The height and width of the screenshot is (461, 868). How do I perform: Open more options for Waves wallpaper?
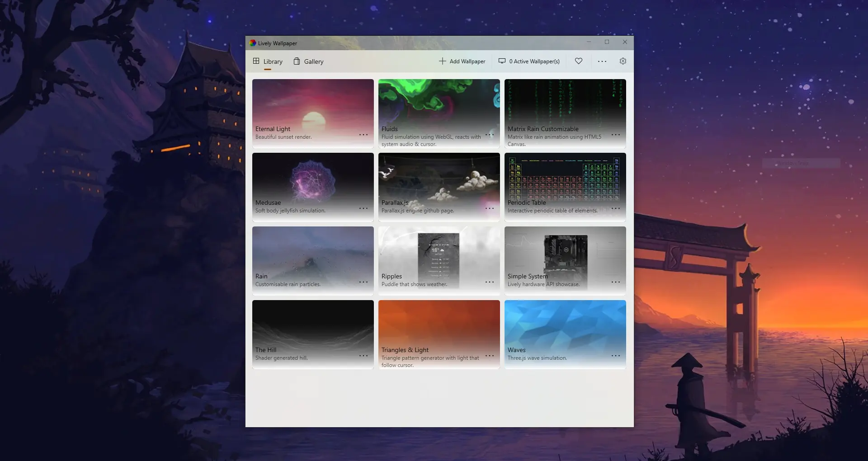(615, 356)
